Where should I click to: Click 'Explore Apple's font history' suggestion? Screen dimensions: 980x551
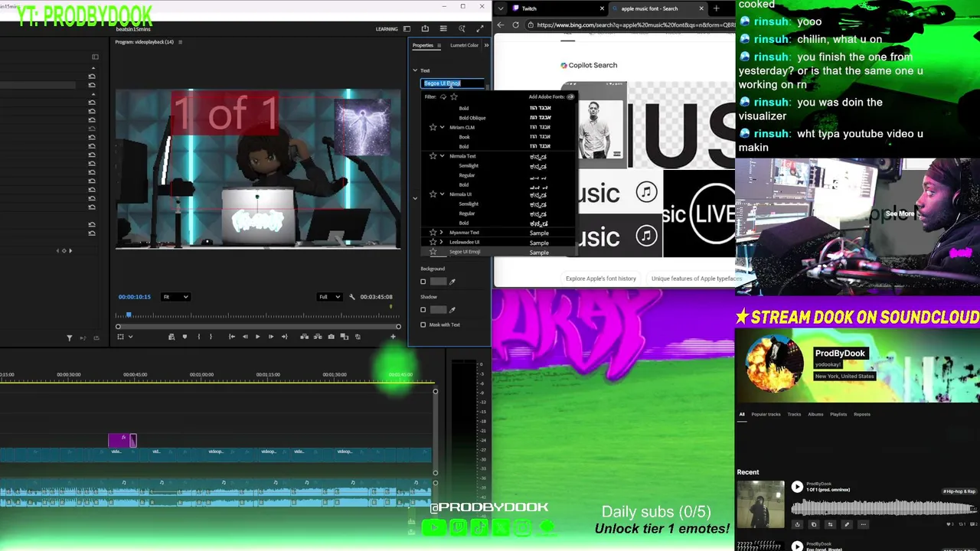pyautogui.click(x=601, y=279)
